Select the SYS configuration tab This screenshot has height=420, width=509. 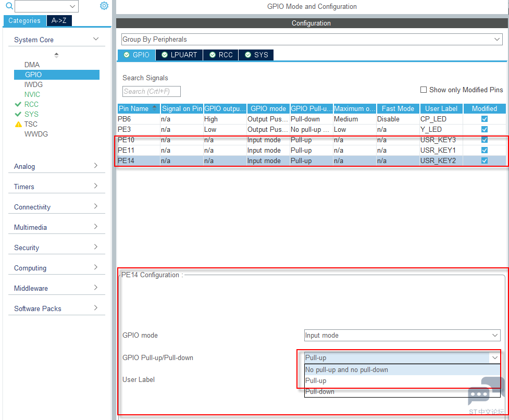256,55
